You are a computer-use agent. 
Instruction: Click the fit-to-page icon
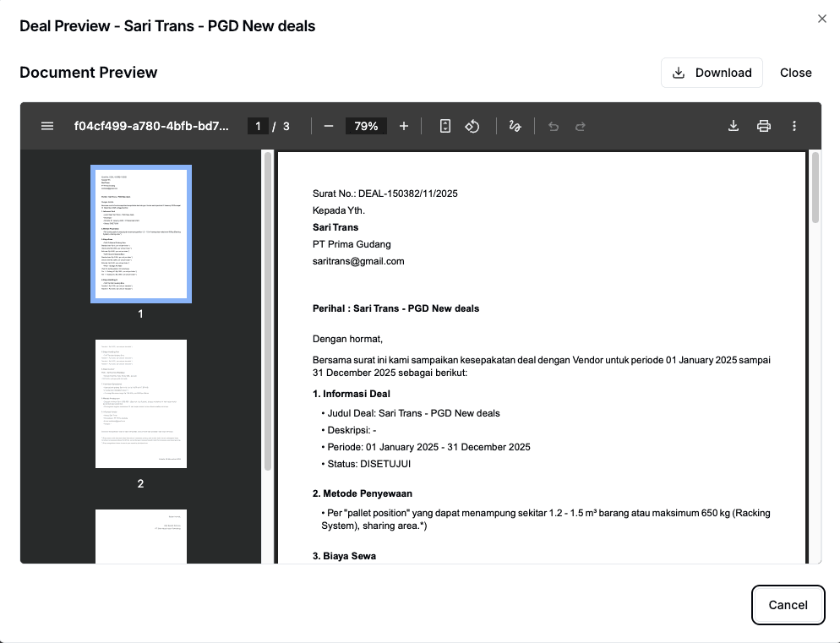coord(445,125)
